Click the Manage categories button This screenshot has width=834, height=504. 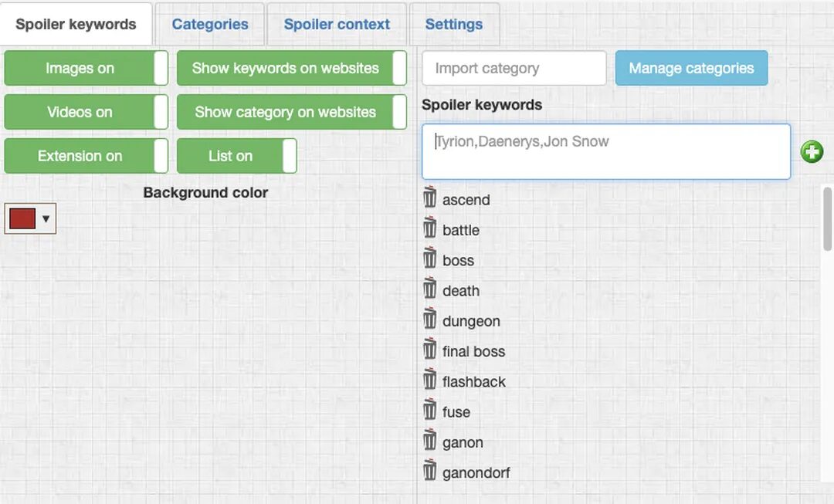pos(691,68)
